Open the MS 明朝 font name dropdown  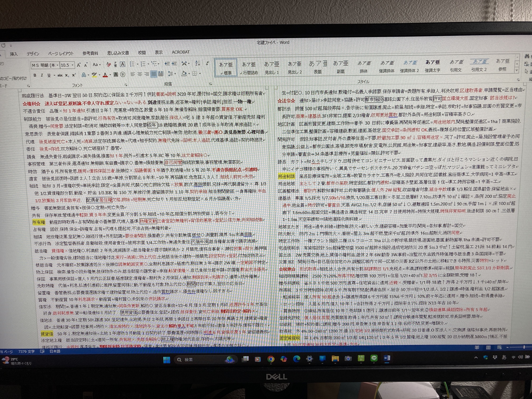[x=58, y=65]
